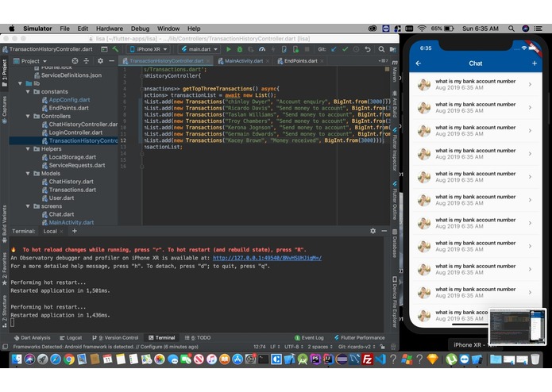Add a new terminal session tab
Screen dimensions: 552x392
click(75, 231)
